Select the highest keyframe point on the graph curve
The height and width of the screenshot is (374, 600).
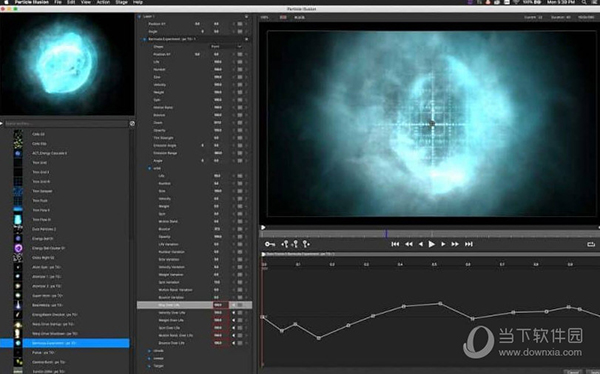(x=440, y=304)
